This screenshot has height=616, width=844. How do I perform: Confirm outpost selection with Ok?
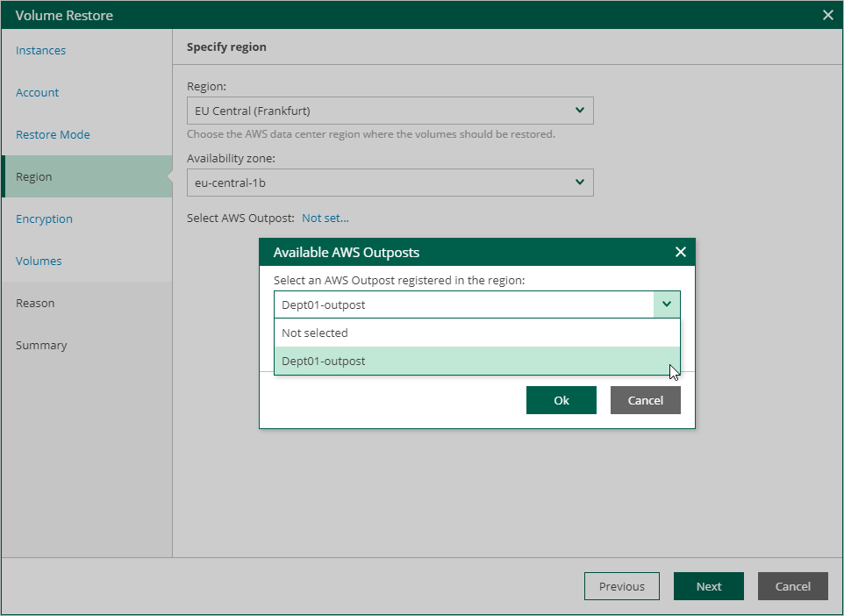coord(561,400)
